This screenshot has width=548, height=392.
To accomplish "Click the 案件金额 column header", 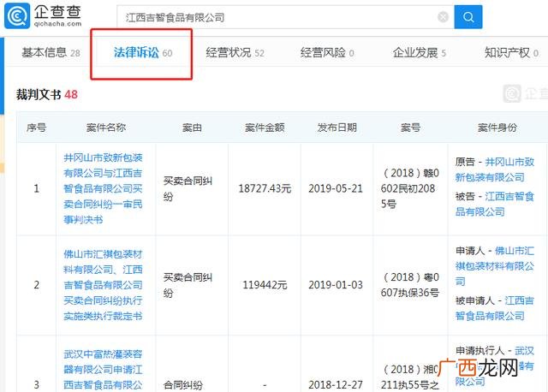I will coord(265,128).
